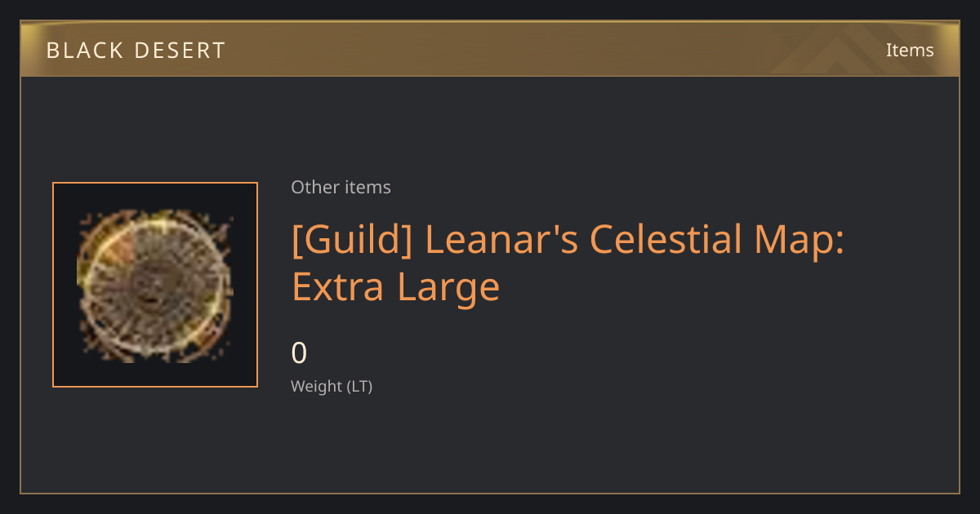Screen dimensions: 980x514
Task: Click the Extra Large title line
Action: pyautogui.click(x=395, y=286)
